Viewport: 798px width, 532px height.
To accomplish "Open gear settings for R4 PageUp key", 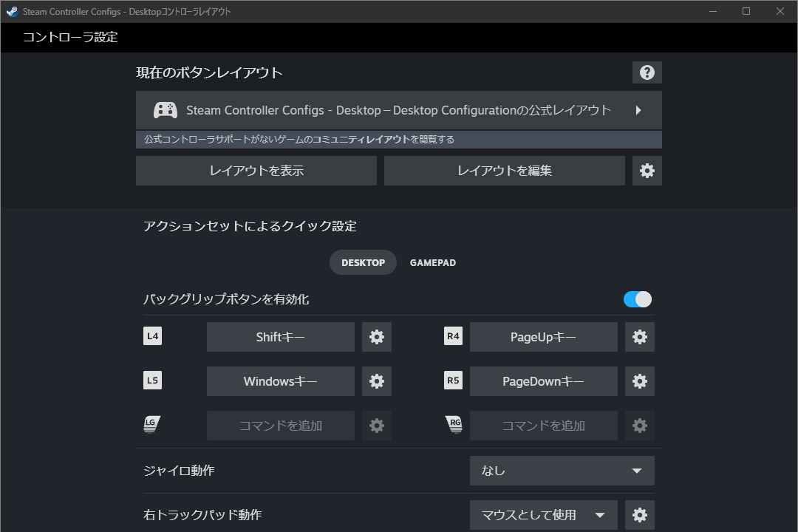I will coord(640,337).
